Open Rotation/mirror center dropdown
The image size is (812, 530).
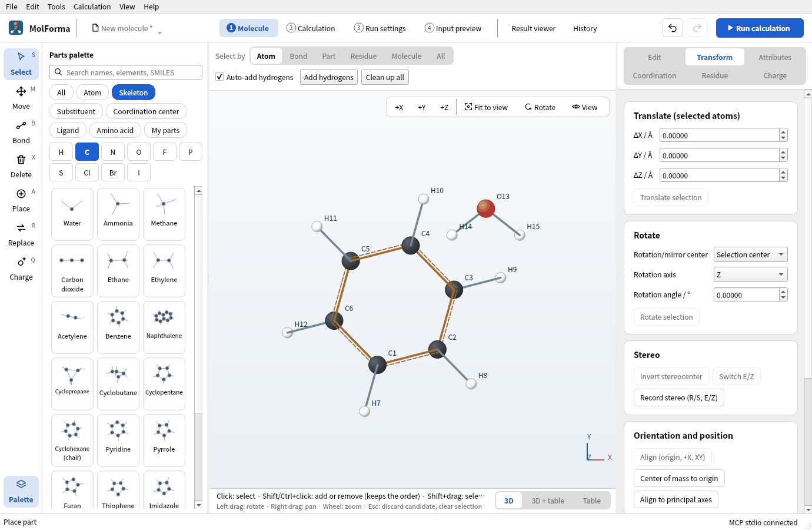point(750,254)
